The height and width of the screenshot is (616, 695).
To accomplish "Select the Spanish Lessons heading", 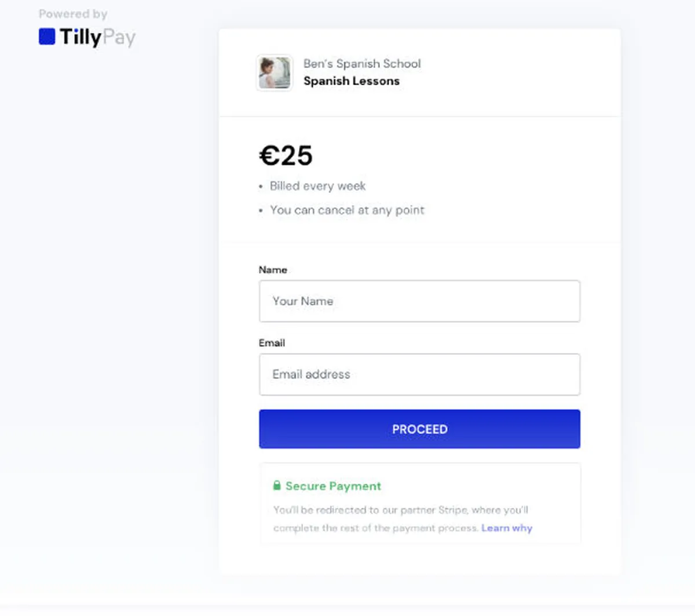I will point(352,81).
